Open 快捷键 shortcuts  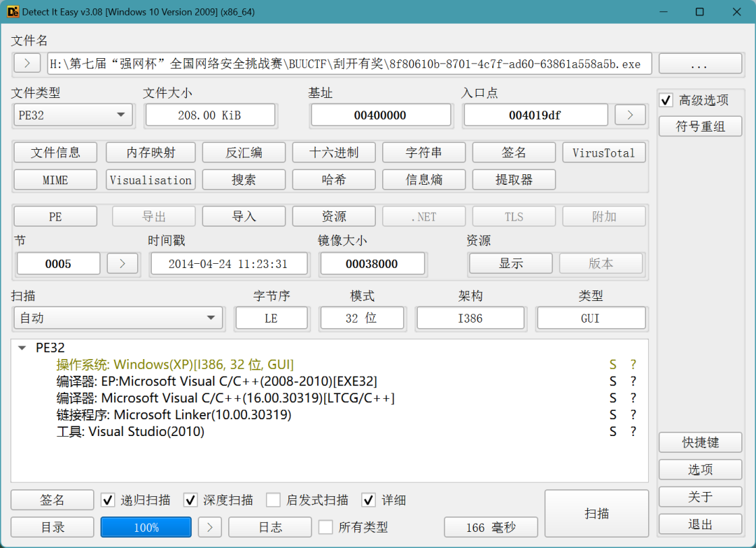pyautogui.click(x=700, y=442)
